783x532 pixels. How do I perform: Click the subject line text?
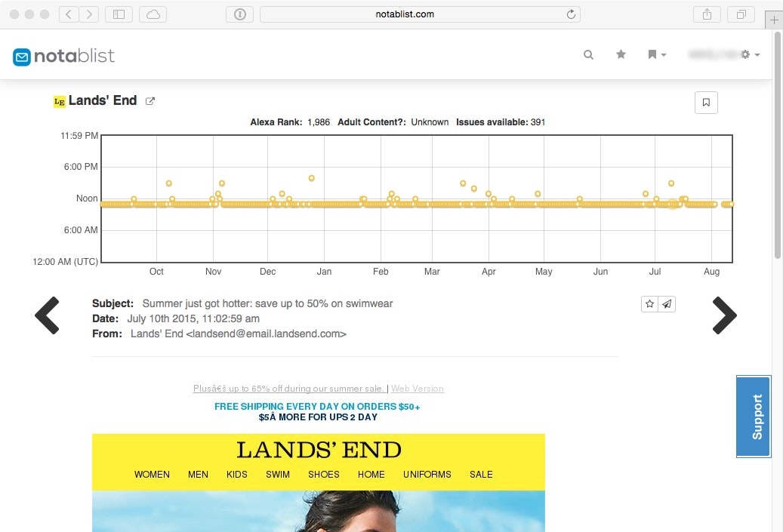(267, 303)
